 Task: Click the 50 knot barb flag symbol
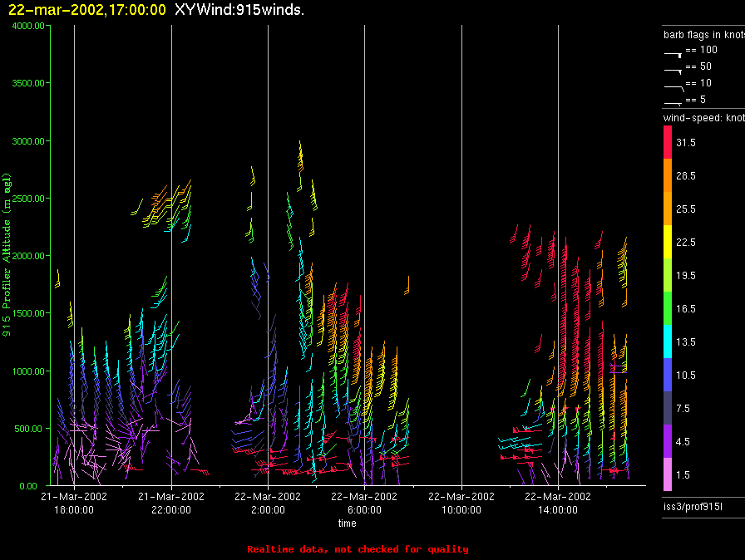click(673, 70)
